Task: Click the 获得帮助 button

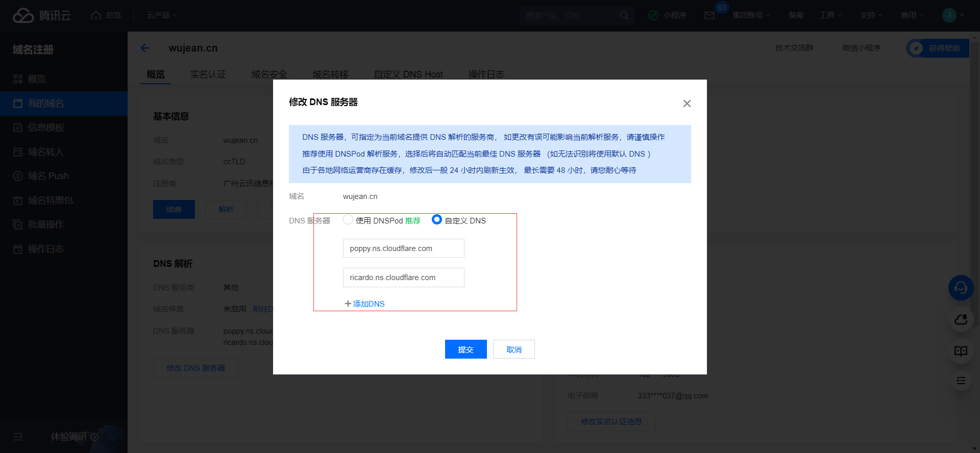Action: point(937,48)
